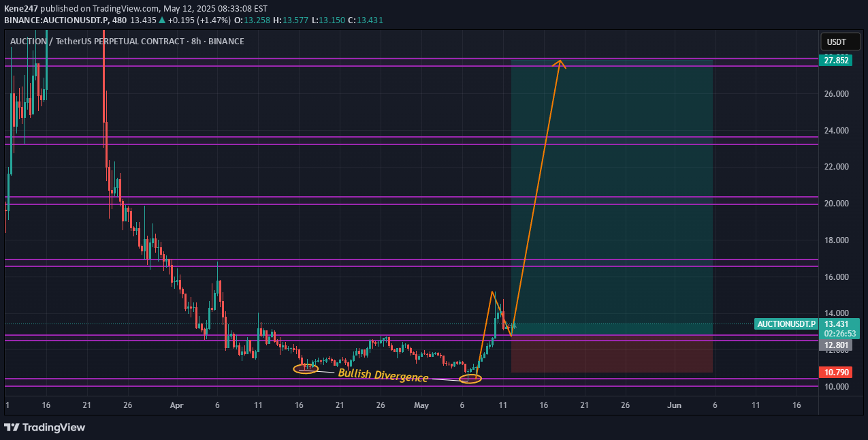868x440 pixels.
Task: Click the 10.000 price axis label
Action: coord(835,387)
